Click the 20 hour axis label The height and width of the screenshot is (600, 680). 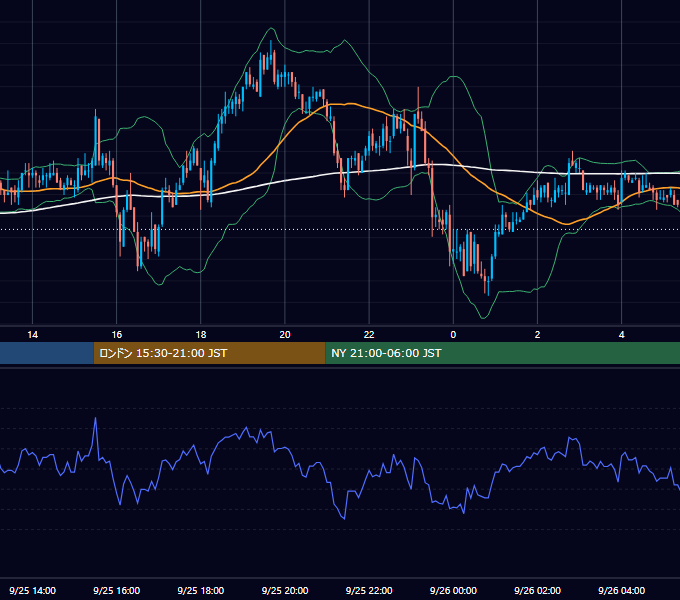coord(285,335)
